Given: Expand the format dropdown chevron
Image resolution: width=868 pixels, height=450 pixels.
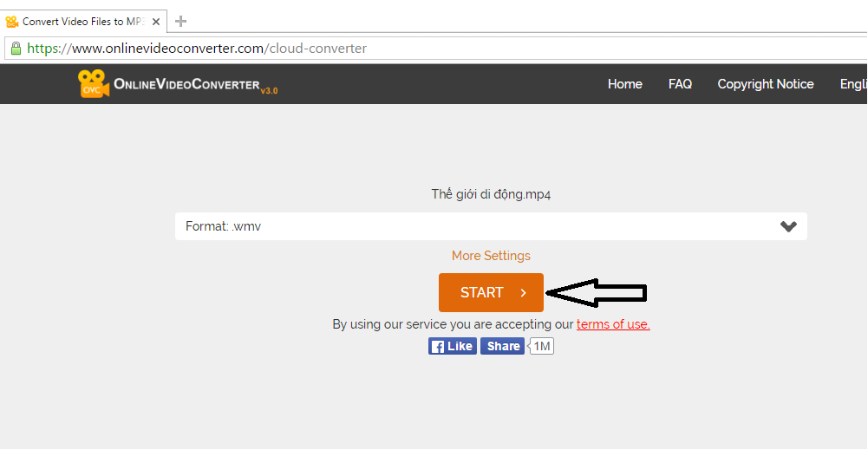Looking at the screenshot, I should click(x=788, y=226).
